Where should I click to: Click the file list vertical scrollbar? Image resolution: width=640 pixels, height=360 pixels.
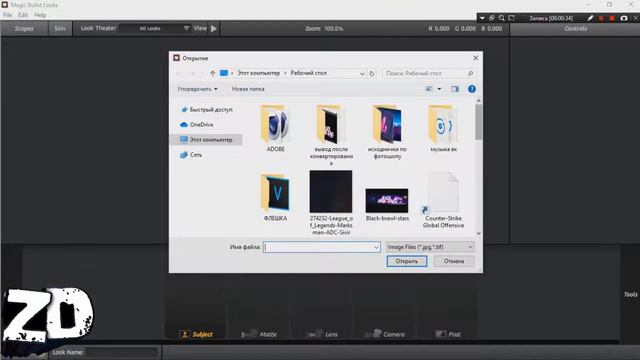point(478,122)
